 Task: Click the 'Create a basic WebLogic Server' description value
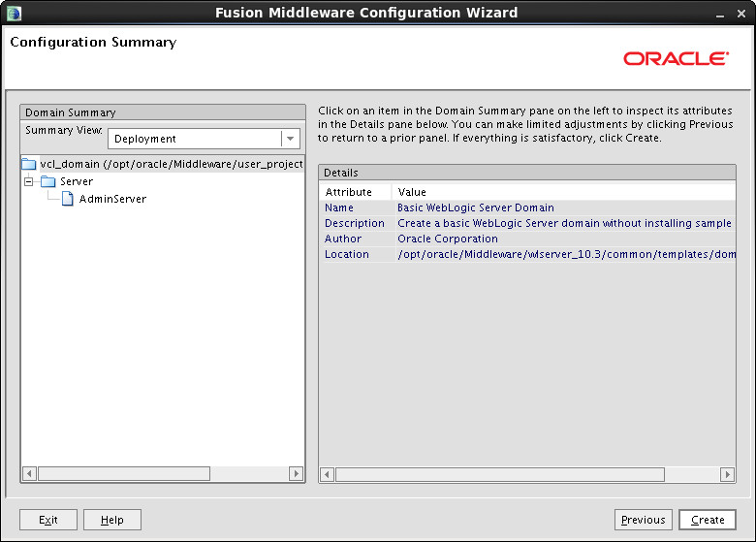point(565,223)
